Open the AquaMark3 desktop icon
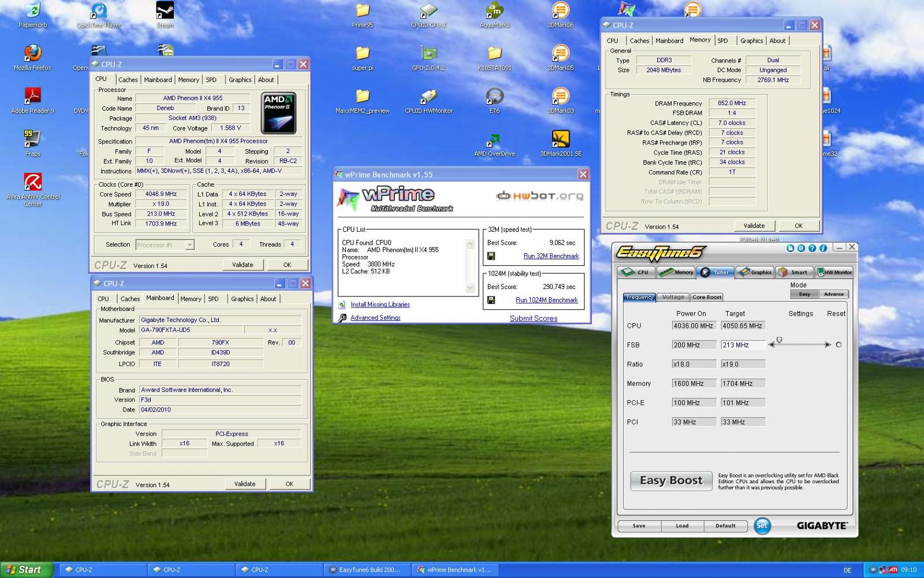924x578 pixels. pyautogui.click(x=494, y=16)
